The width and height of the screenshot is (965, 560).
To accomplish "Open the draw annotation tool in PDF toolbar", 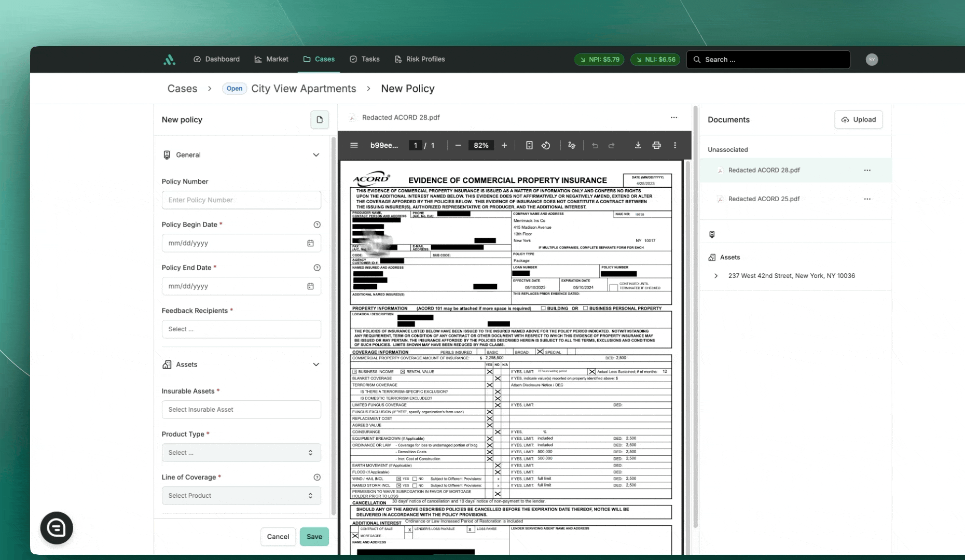I will [572, 145].
